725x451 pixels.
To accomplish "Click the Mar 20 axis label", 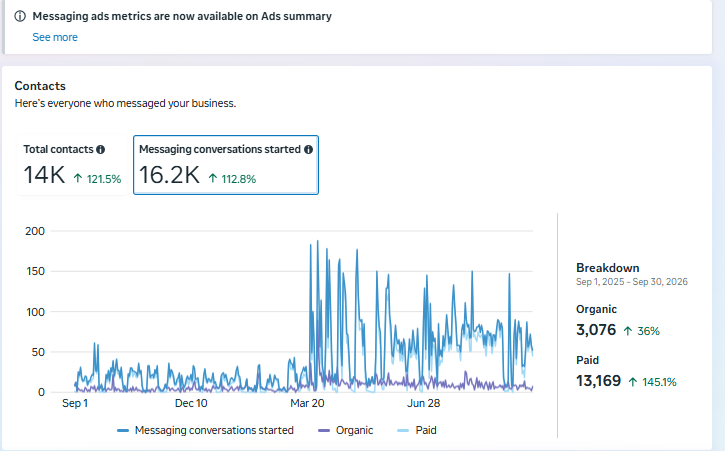I will coord(307,403).
